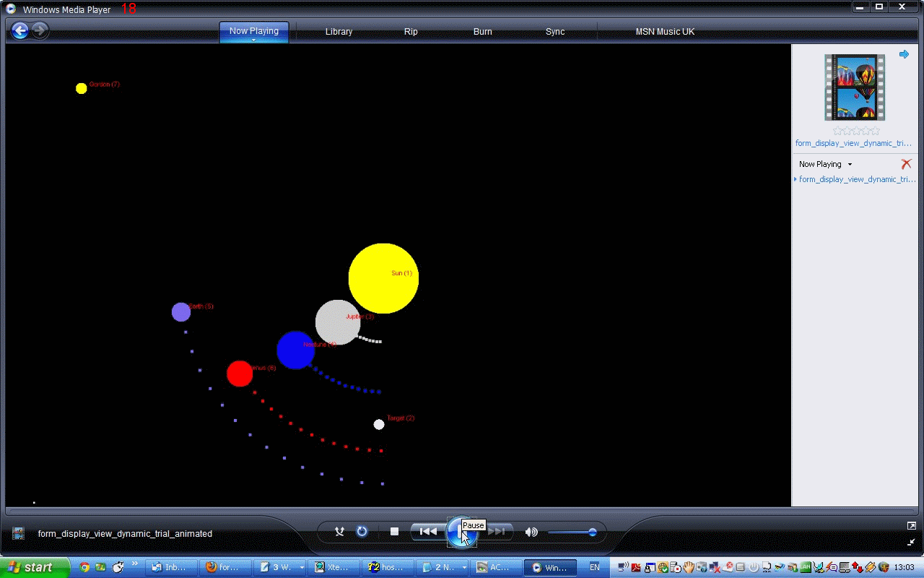Toggle the repeat button
The image size is (924, 578).
[x=362, y=532]
